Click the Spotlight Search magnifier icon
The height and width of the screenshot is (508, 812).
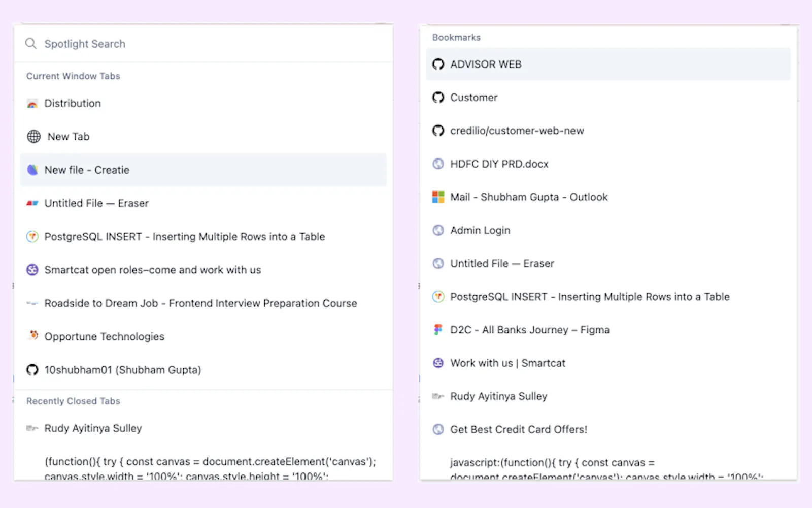click(x=31, y=44)
